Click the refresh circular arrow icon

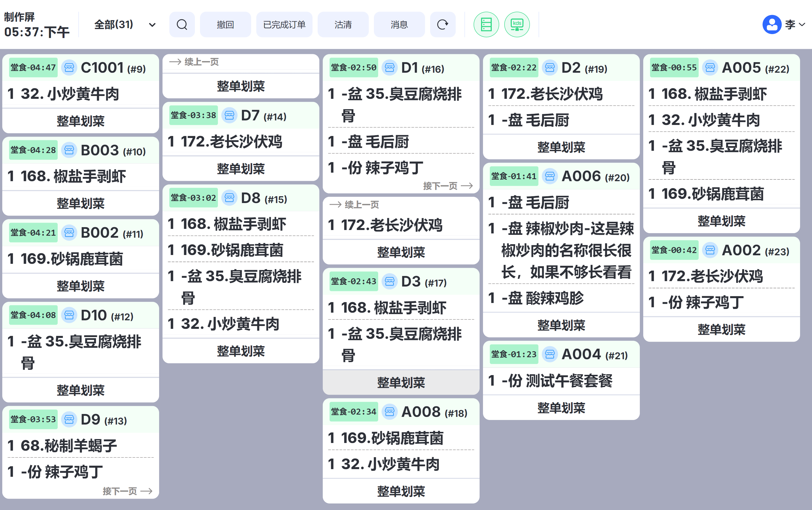click(x=442, y=25)
